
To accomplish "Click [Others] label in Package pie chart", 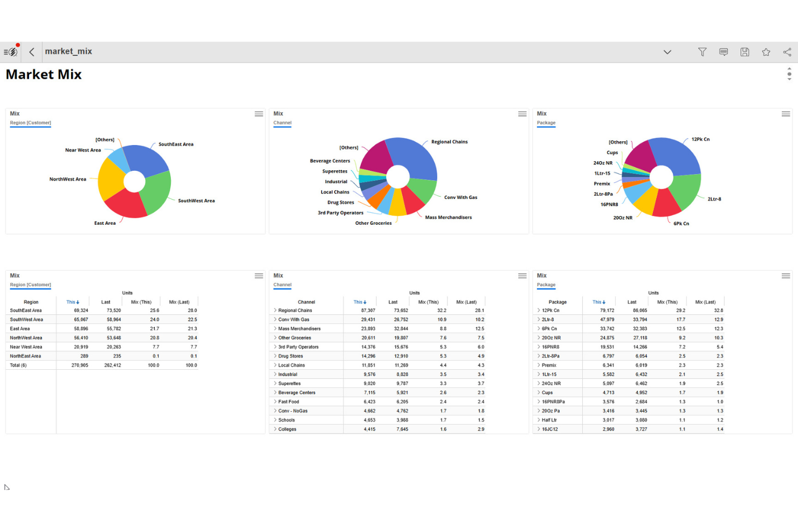I will pos(618,142).
